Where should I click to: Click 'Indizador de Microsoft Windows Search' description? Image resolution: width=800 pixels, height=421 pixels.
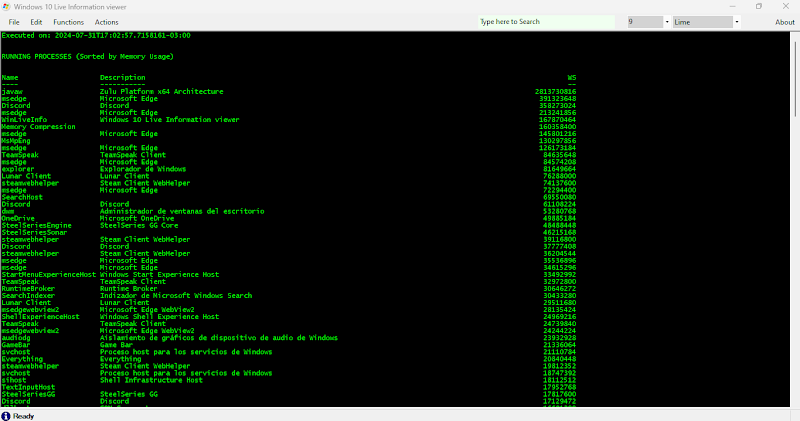pos(176,296)
